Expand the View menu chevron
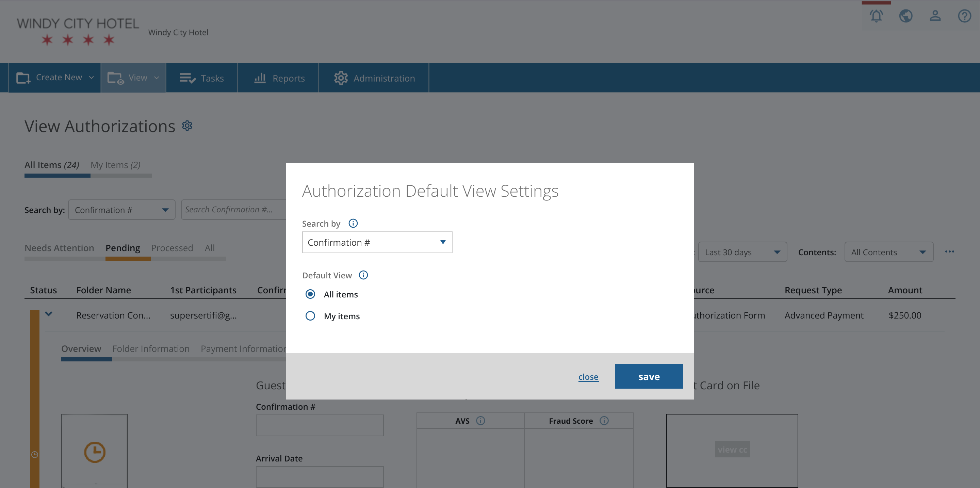The width and height of the screenshot is (980, 488). point(157,78)
